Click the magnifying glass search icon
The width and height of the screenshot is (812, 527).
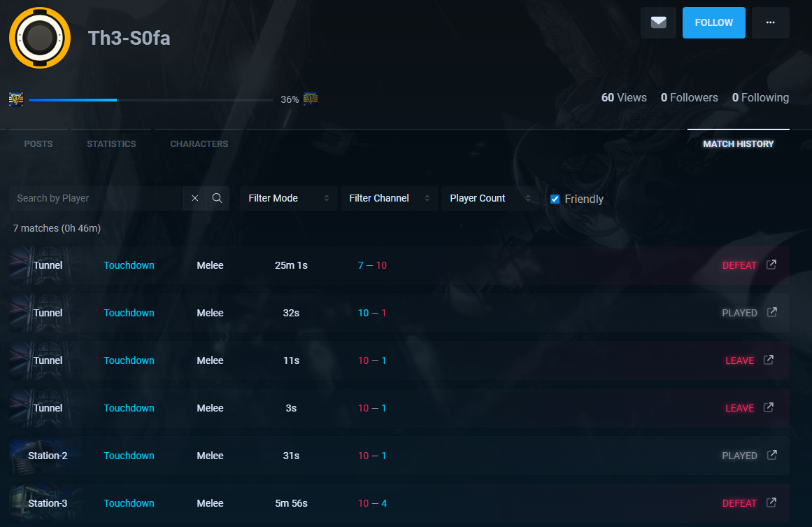coord(218,198)
